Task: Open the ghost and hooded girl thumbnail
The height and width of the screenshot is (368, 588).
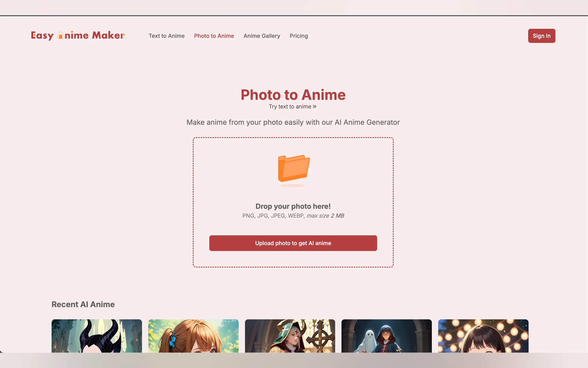Action: click(x=387, y=336)
